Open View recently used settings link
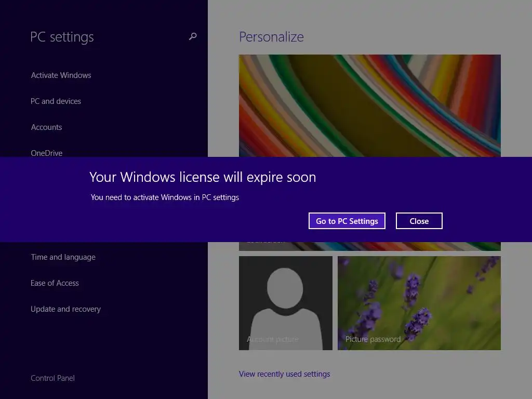 [x=284, y=374]
